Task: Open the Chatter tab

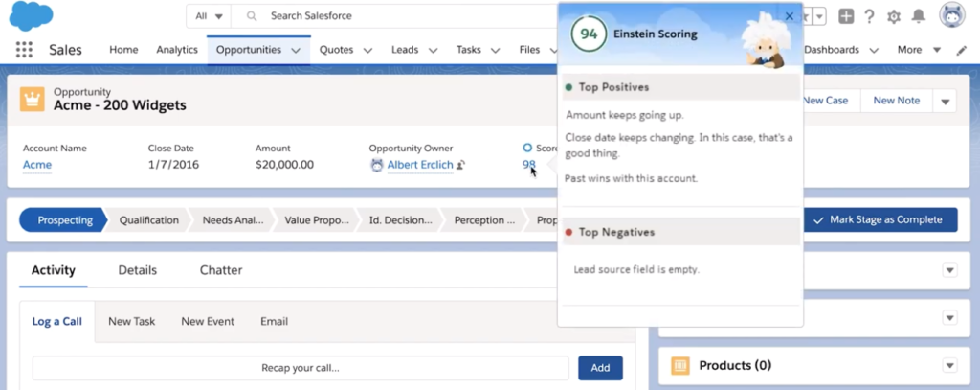Action: pos(221,270)
